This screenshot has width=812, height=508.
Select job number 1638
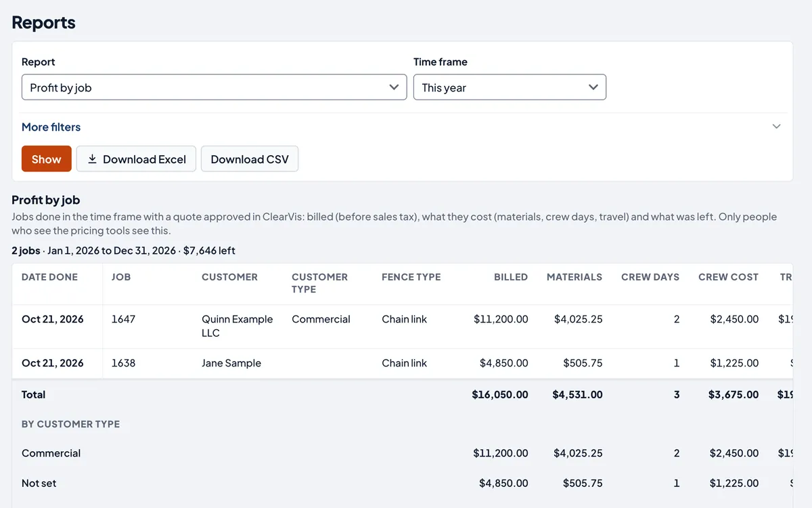pyautogui.click(x=123, y=363)
